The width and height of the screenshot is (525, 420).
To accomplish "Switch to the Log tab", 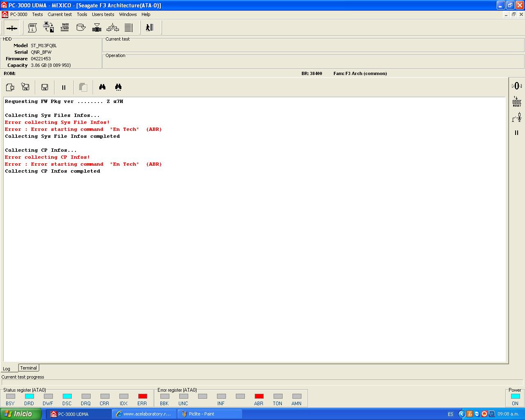I will [x=7, y=369].
